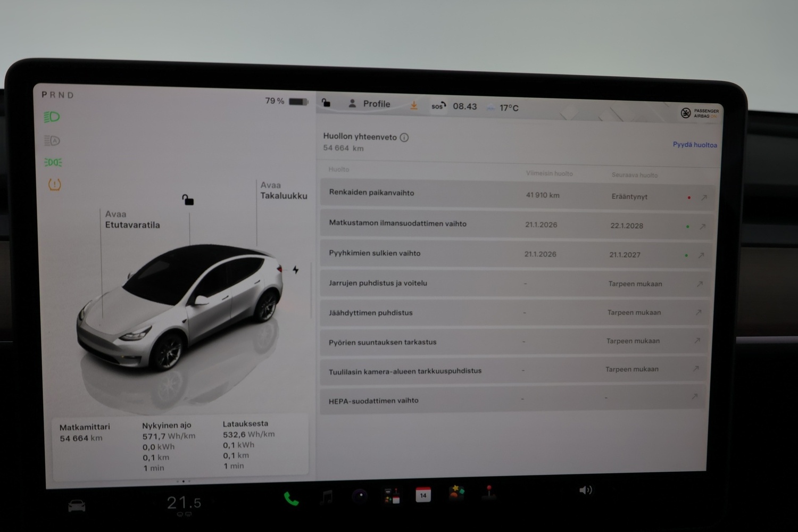This screenshot has width=798, height=532.
Task: Select Pyyhkimien sulkien vaihto label
Action: pyautogui.click(x=375, y=253)
